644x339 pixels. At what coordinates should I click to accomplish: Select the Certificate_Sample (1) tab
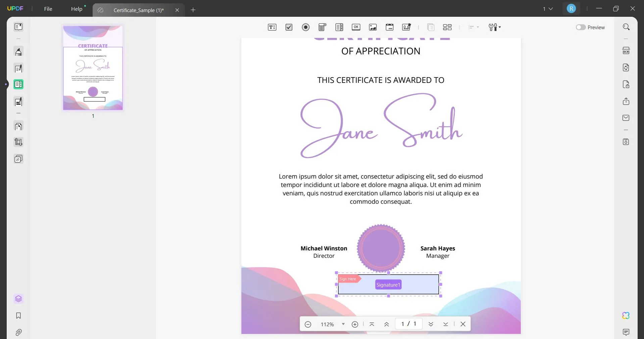pos(138,10)
